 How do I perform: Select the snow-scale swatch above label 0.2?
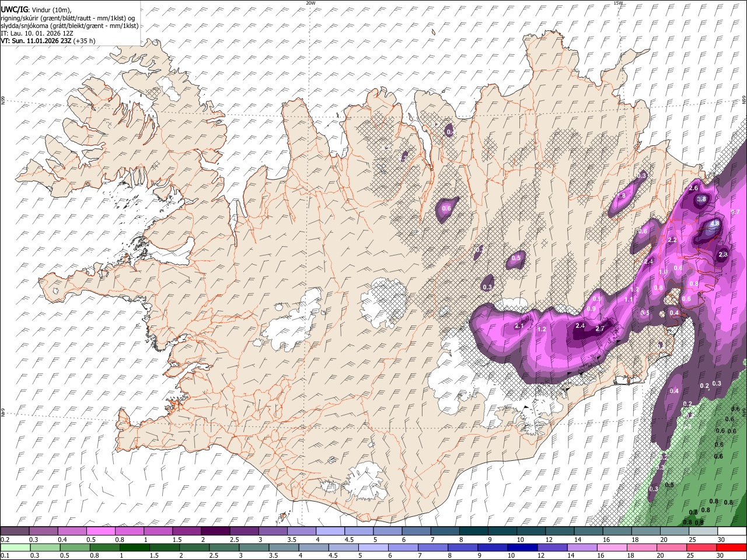15,531
